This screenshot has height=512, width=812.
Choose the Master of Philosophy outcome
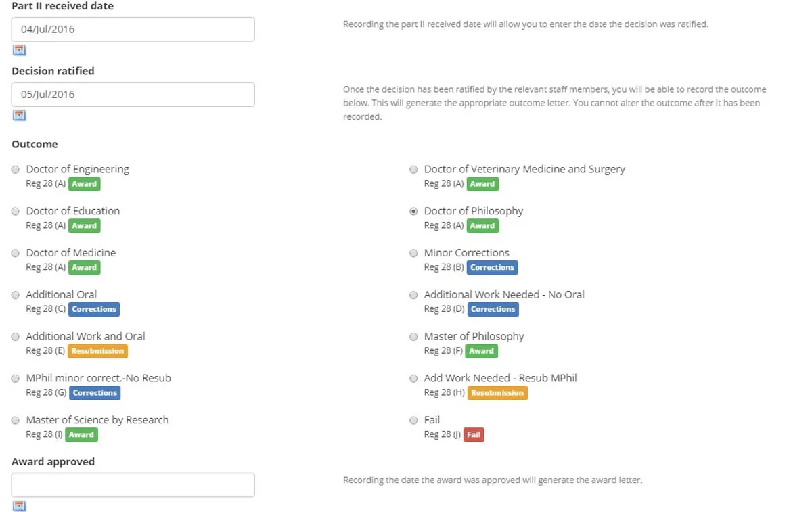[x=413, y=336]
